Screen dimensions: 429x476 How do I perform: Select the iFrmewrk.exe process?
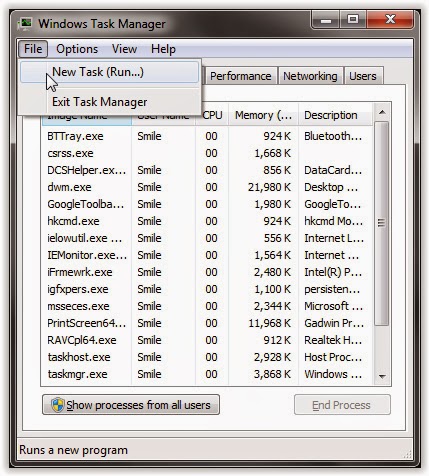tap(207, 272)
